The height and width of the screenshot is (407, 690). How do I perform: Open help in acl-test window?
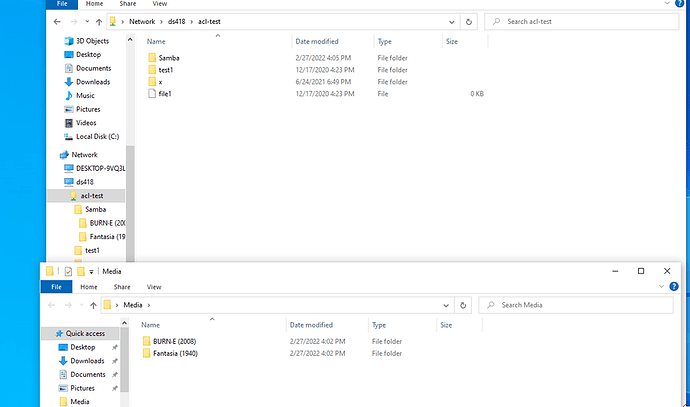(x=679, y=3)
